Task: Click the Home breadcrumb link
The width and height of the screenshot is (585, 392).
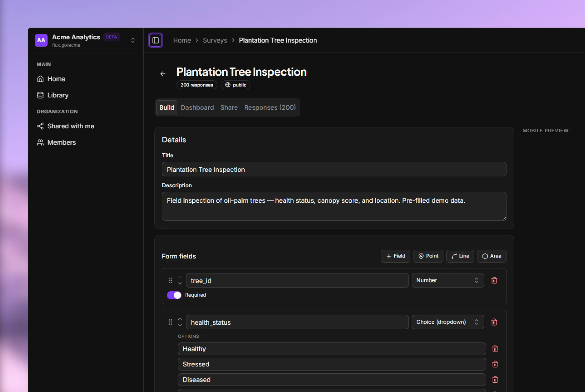Action: tap(182, 40)
